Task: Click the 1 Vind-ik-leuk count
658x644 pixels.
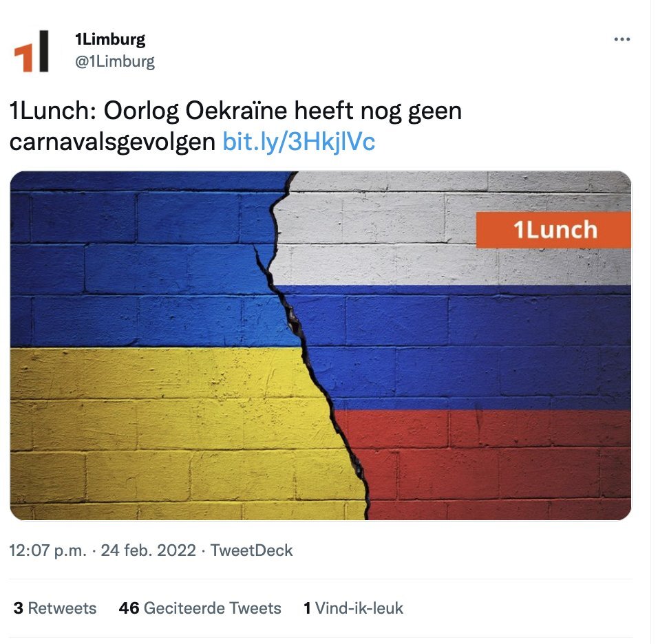Action: click(x=354, y=608)
